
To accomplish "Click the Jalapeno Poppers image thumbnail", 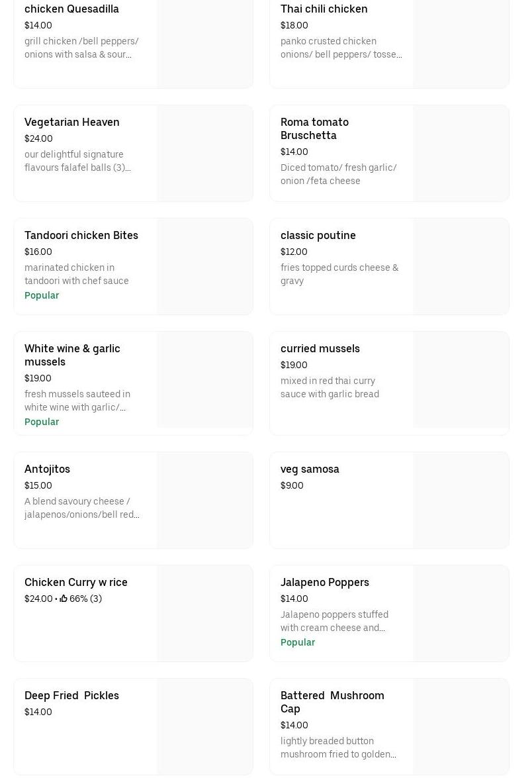I will (461, 613).
